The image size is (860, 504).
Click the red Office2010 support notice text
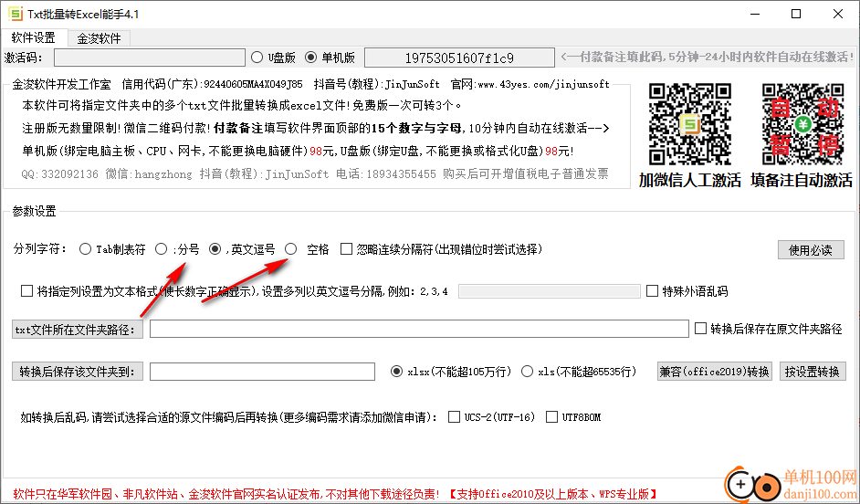[x=553, y=494]
